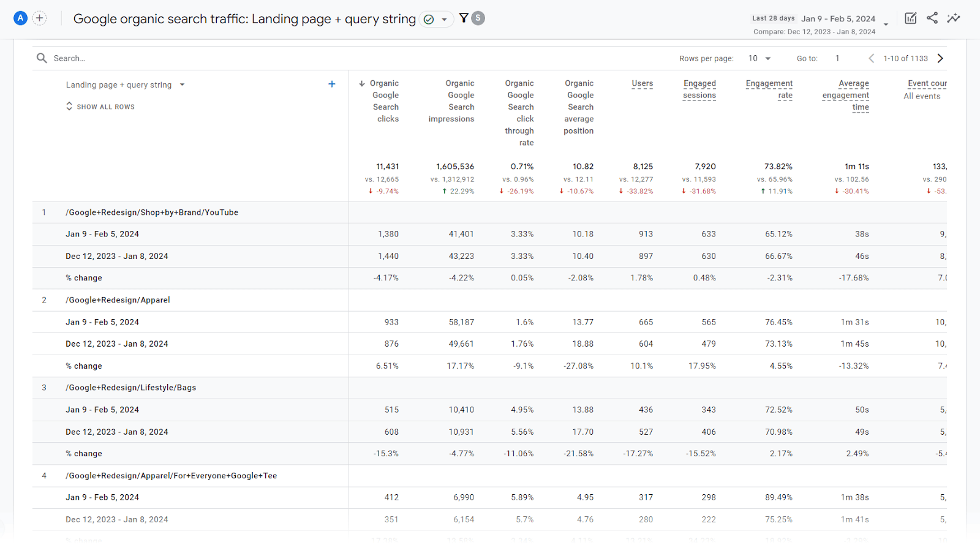Open the Event count All events selector
The image size is (980, 545).
coord(922,96)
